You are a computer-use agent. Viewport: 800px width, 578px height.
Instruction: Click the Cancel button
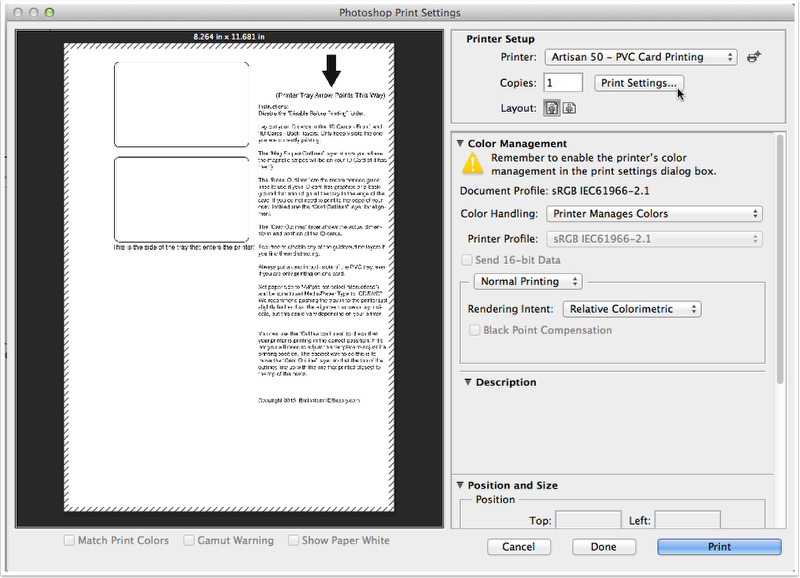click(x=518, y=547)
